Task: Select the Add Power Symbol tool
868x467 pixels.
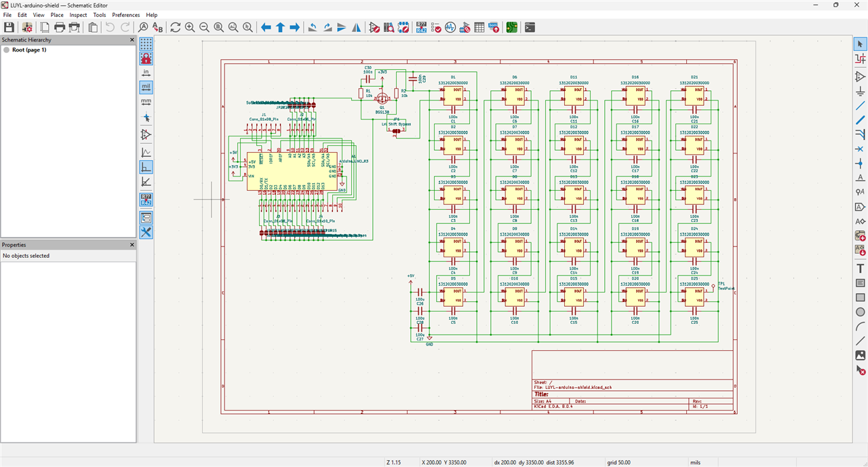Action: (860, 91)
